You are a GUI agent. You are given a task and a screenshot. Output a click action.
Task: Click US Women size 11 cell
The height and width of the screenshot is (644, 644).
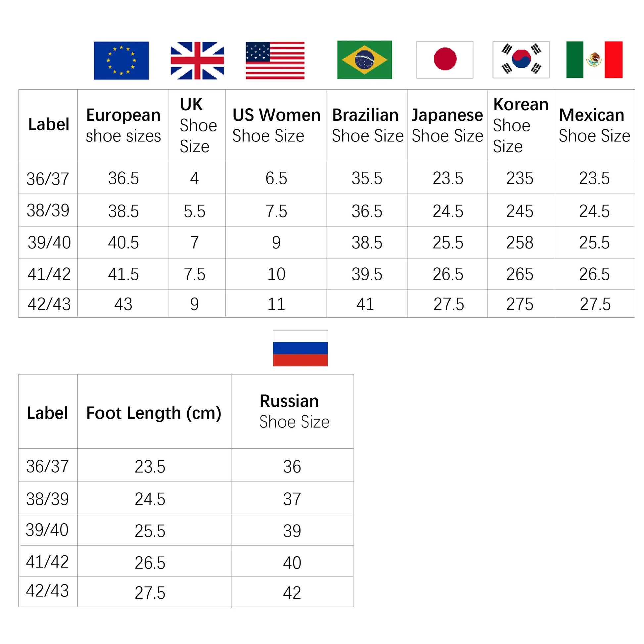click(x=276, y=304)
